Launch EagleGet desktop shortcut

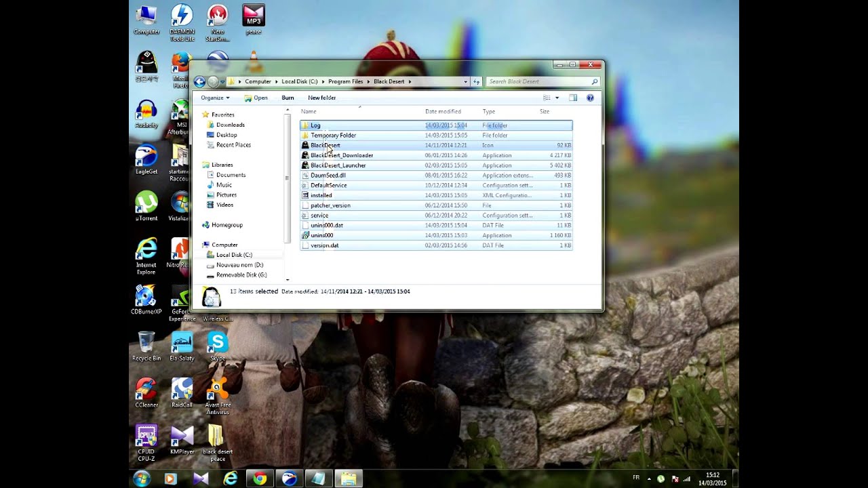(x=146, y=160)
